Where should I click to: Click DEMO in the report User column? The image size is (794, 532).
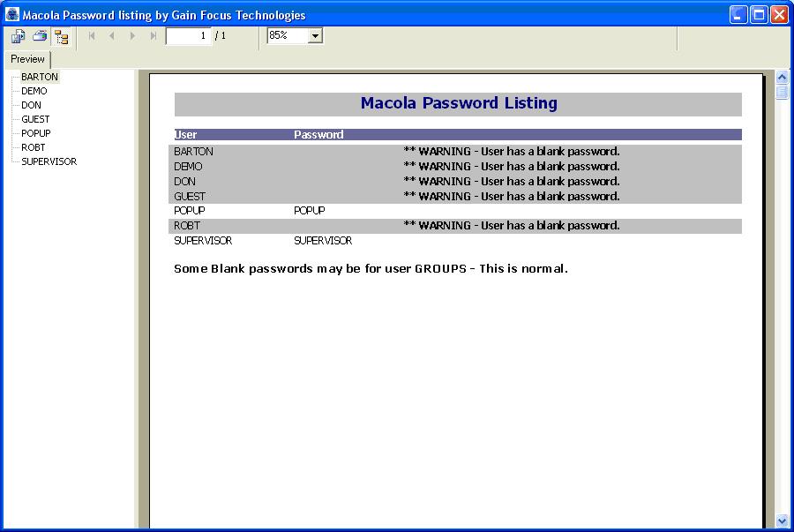(x=188, y=167)
